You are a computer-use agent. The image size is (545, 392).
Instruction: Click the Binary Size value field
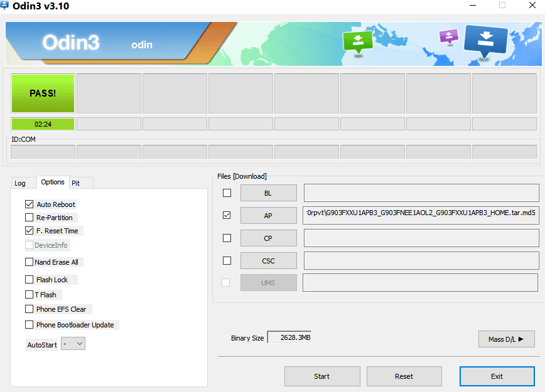pos(289,337)
